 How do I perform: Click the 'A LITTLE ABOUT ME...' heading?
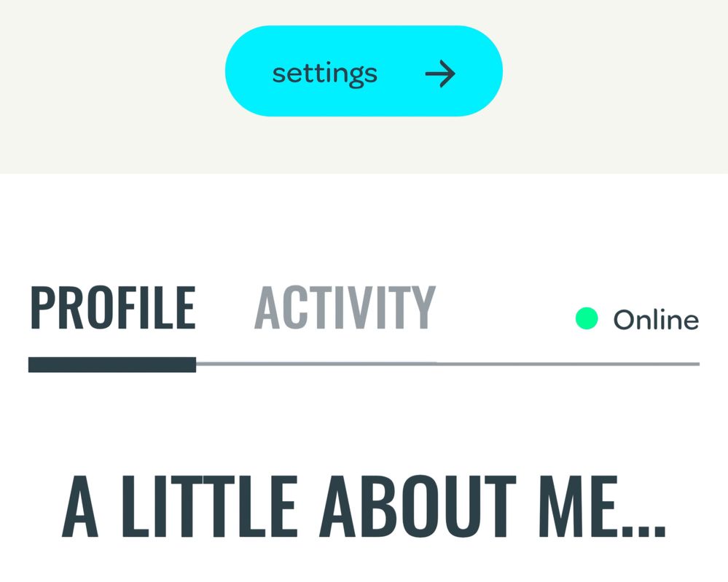click(364, 506)
